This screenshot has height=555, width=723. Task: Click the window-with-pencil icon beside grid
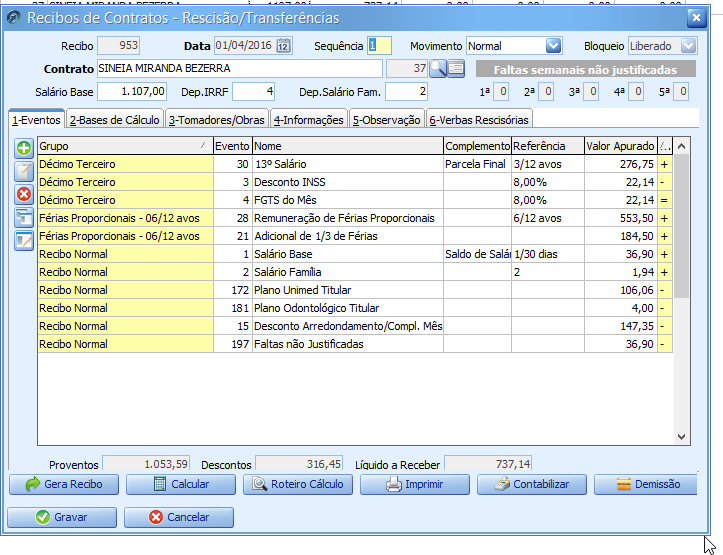(24, 241)
